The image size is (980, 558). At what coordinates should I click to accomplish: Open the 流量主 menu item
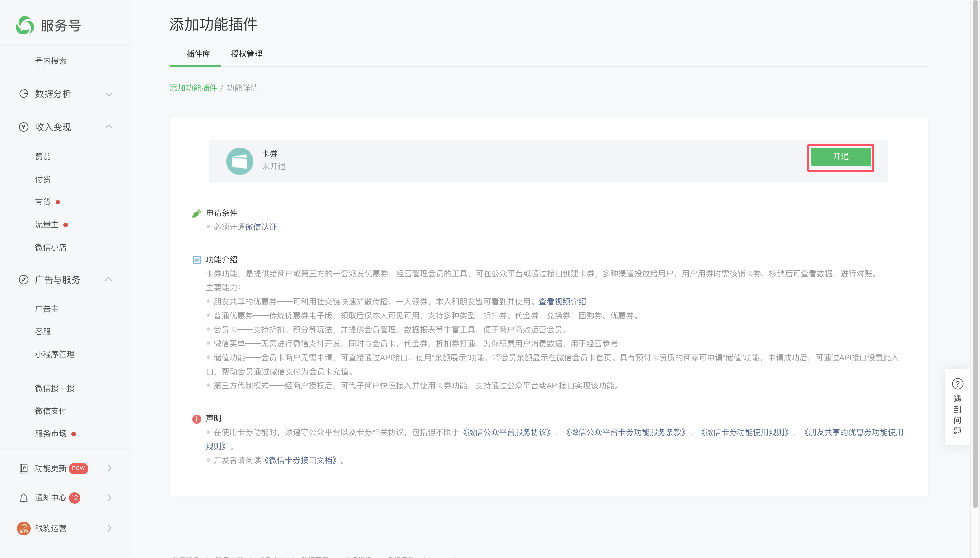47,225
